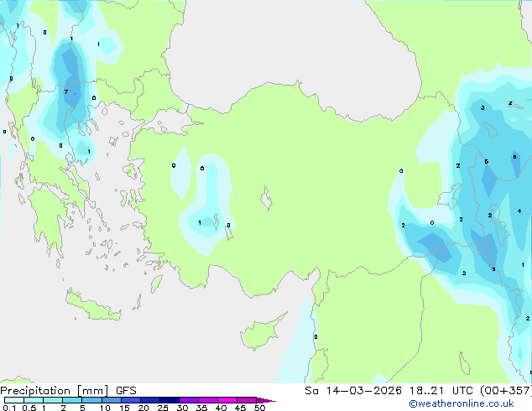The image size is (532, 411).
Task: Click the lake outline in central Turkey
Action: pyautogui.click(x=266, y=198)
